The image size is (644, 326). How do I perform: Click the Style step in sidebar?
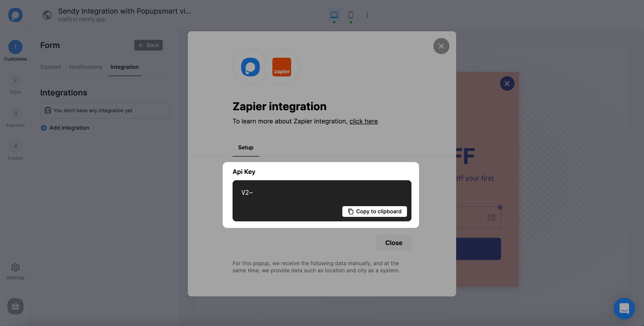pyautogui.click(x=15, y=85)
